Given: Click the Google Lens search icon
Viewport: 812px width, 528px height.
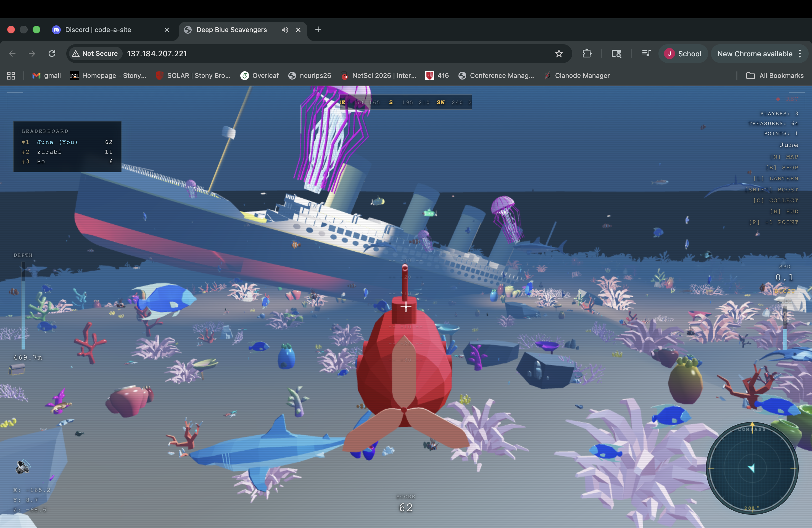Looking at the screenshot, I should tap(616, 54).
